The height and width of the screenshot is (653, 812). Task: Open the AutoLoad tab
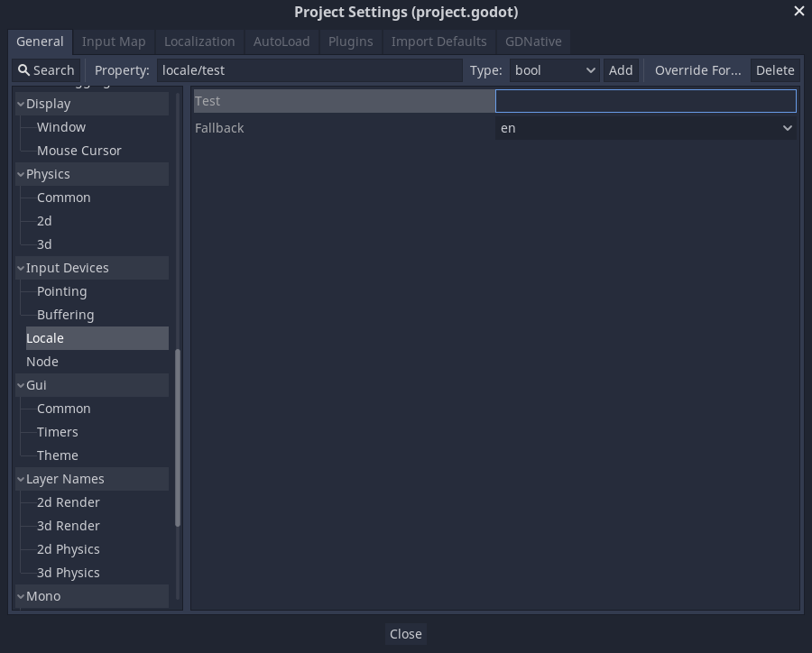click(281, 41)
